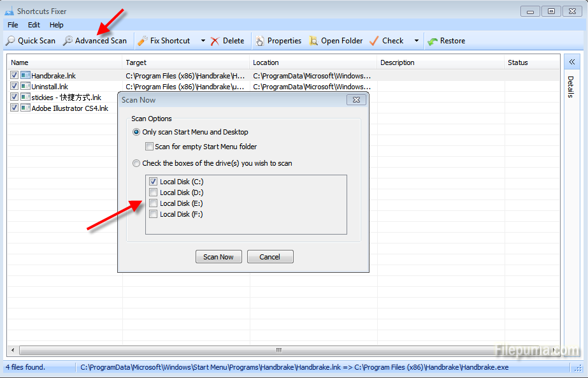This screenshot has height=378, width=588.
Task: Click the Advanced Scan toolbar icon
Action: click(x=68, y=41)
